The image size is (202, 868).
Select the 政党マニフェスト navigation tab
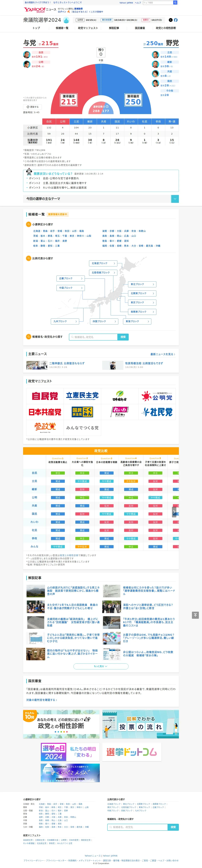point(88,28)
